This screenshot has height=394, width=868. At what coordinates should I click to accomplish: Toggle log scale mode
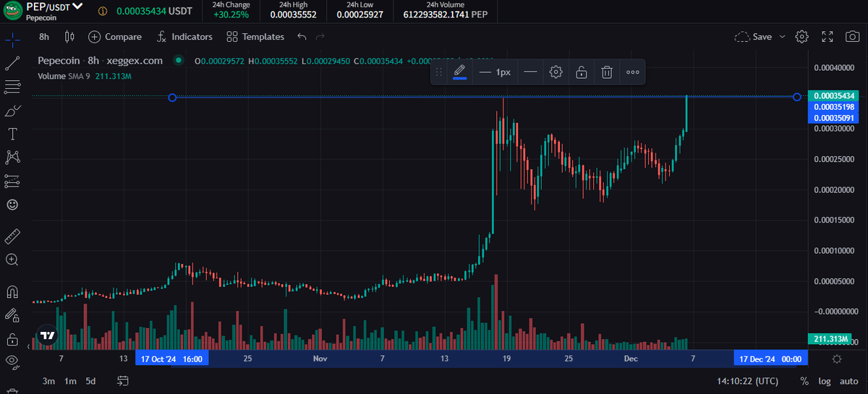(825, 381)
